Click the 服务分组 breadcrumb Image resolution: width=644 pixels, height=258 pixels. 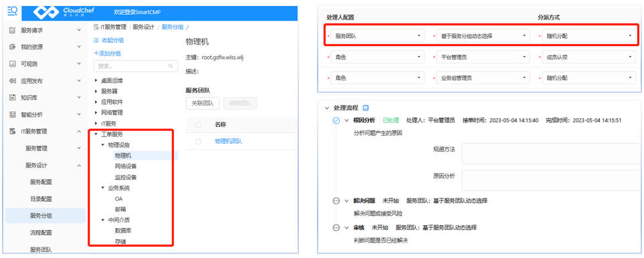(173, 27)
